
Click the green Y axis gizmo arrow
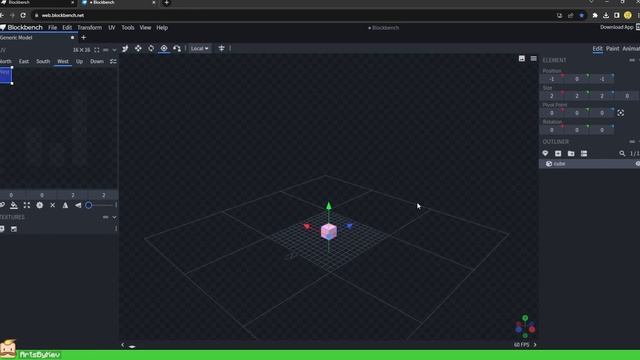pos(329,206)
